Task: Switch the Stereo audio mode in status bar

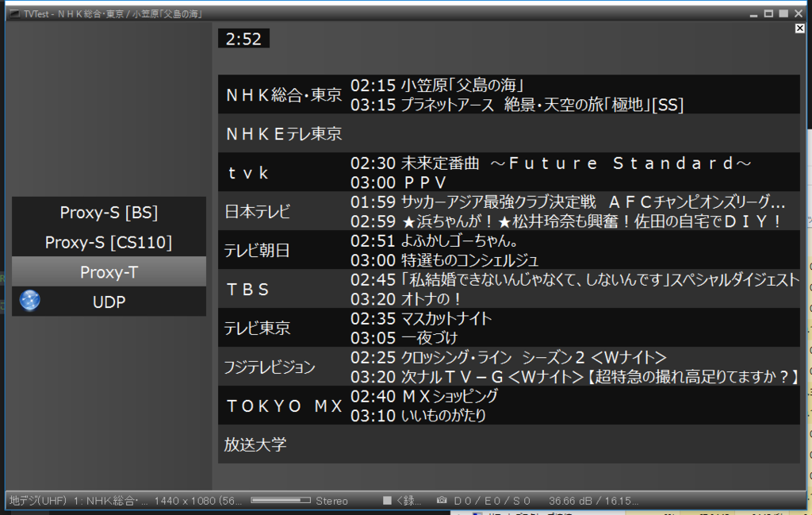Action: point(332,501)
